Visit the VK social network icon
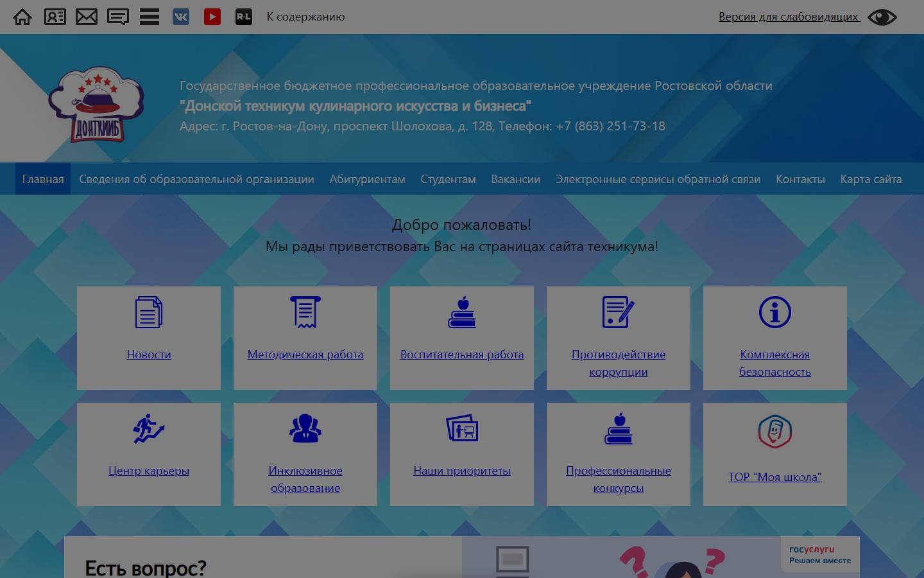The image size is (924, 578). 181,17
